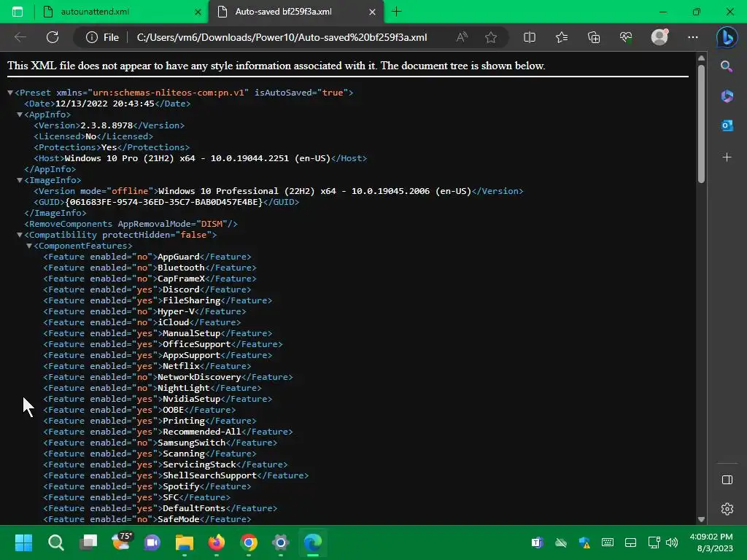The image size is (747, 560).
Task: Open Windows Security tray icon
Action: (x=584, y=542)
